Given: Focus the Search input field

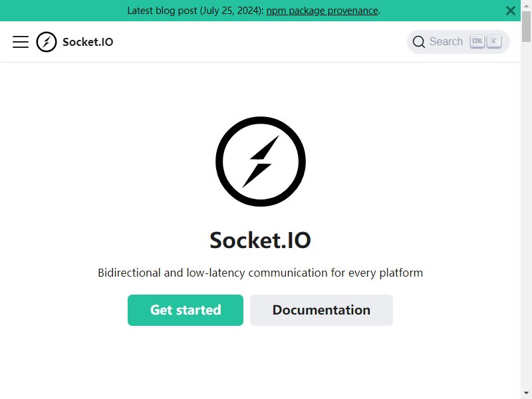Looking at the screenshot, I should click(458, 42).
